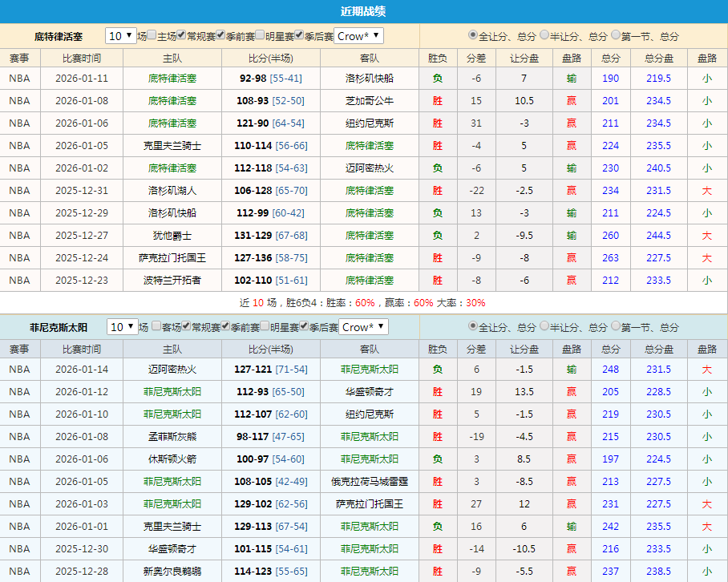Disable the 常规赛 checkbox in the Pistons section
The image size is (728, 582).
pyautogui.click(x=180, y=36)
